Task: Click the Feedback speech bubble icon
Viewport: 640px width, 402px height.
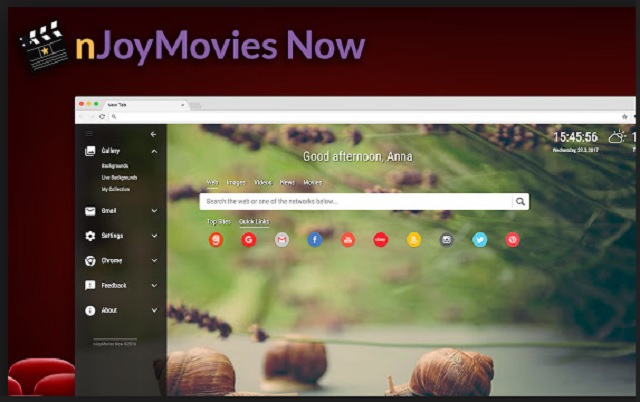Action: [x=90, y=285]
